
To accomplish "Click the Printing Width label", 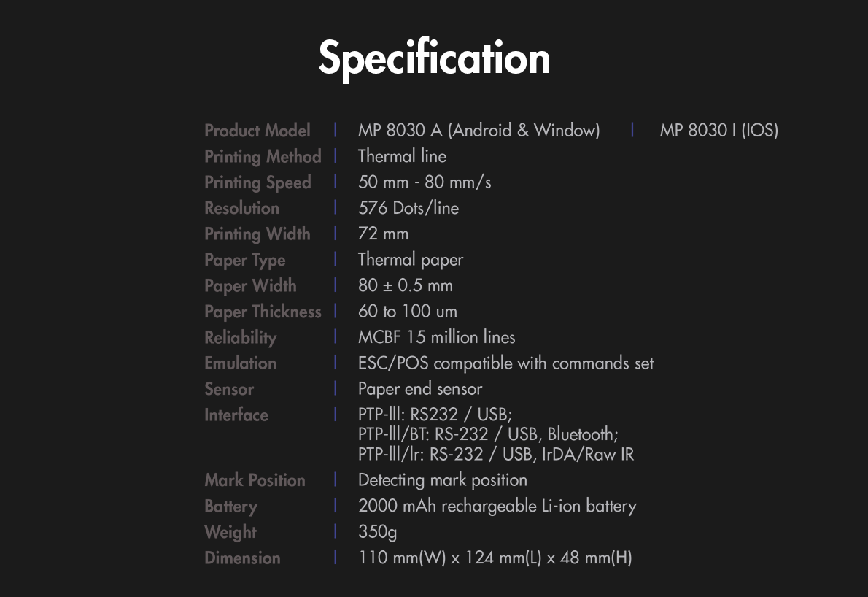I will coord(257,234).
